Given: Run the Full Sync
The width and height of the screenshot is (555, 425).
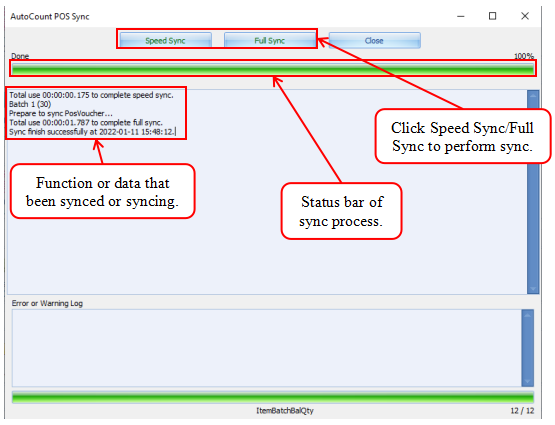Looking at the screenshot, I should [x=269, y=40].
